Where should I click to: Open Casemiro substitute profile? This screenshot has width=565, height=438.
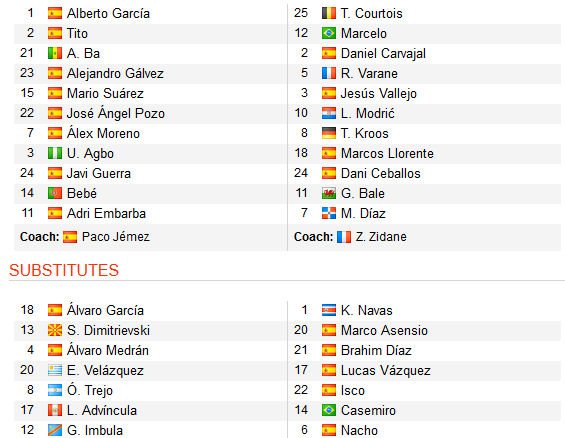[368, 410]
